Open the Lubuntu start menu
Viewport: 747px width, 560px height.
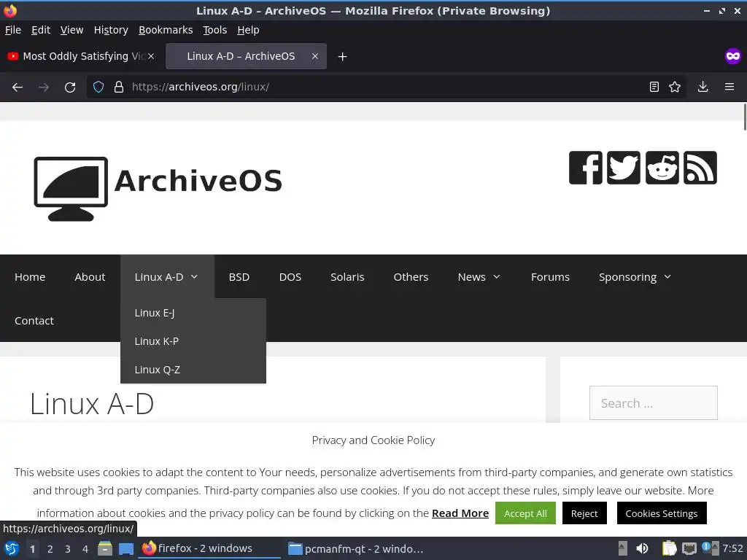[x=12, y=548]
